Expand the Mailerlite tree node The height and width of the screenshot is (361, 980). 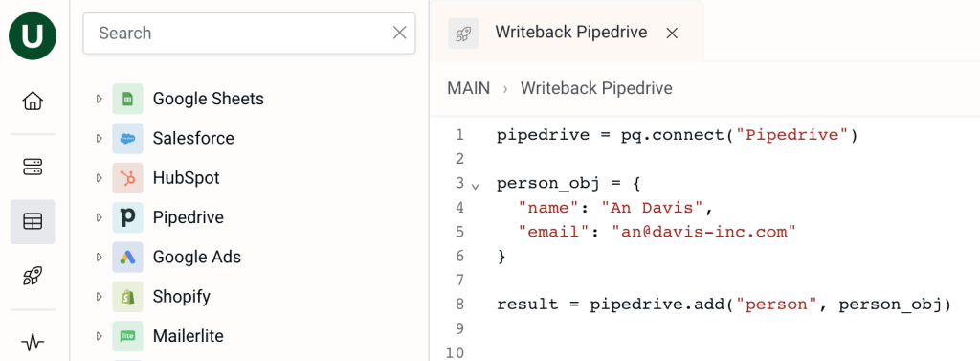[99, 336]
